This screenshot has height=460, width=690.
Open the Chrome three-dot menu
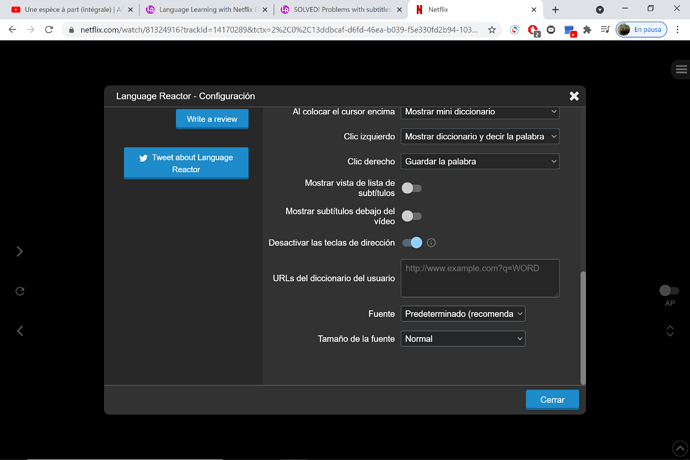click(678, 29)
